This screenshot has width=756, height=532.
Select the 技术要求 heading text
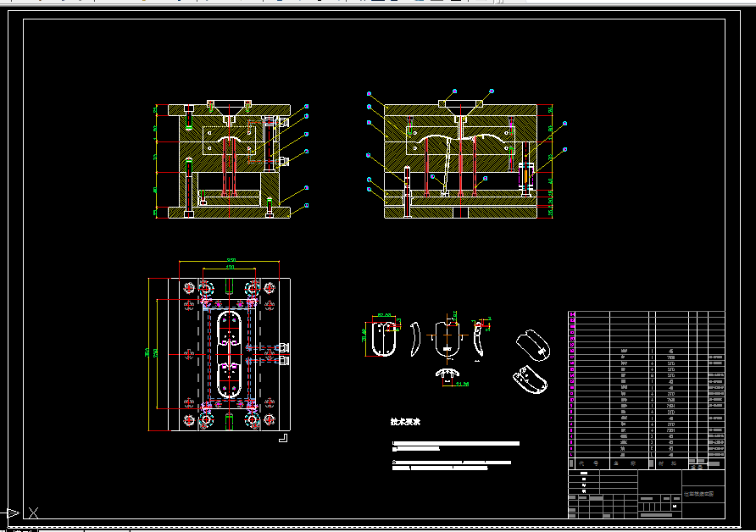(x=405, y=422)
